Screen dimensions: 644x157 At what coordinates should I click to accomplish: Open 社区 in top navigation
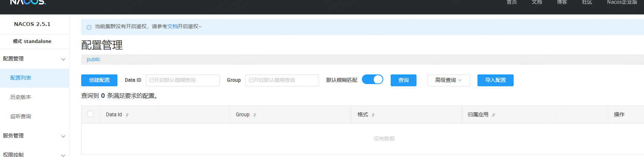(587, 2)
